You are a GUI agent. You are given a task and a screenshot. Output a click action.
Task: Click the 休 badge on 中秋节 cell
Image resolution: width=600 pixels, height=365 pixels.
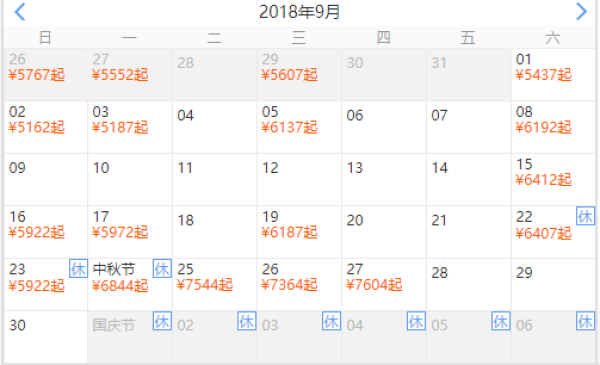162,269
